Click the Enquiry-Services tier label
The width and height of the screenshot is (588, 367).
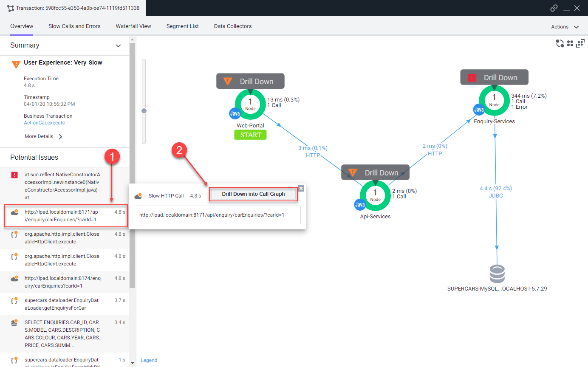coord(494,121)
